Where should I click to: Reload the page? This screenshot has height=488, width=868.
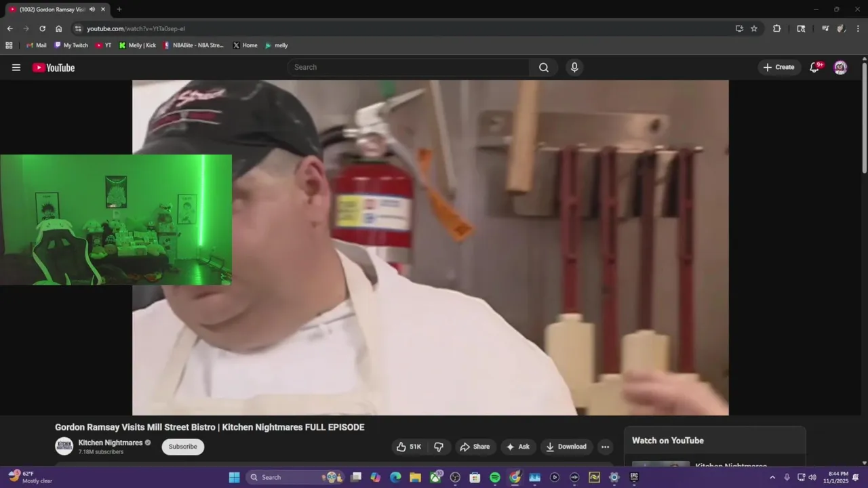[x=42, y=28]
